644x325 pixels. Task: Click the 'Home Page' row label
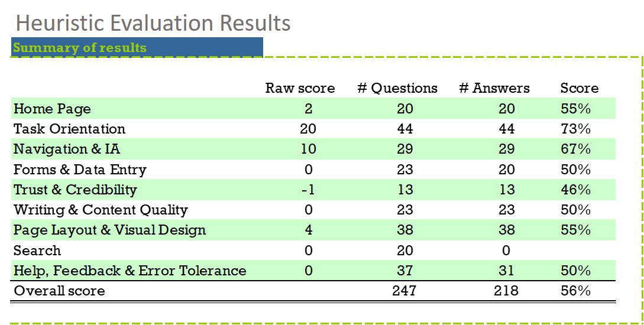52,109
